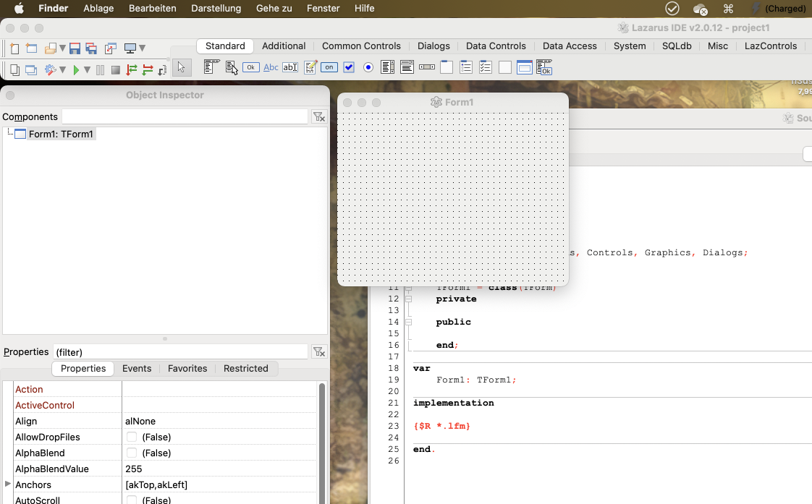Toggle the AutoScroll checkbox
This screenshot has width=812, height=504.
point(132,500)
